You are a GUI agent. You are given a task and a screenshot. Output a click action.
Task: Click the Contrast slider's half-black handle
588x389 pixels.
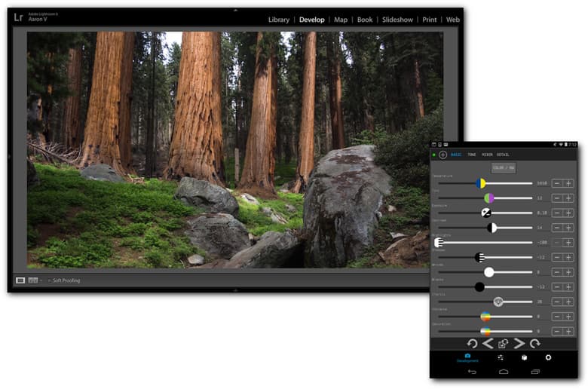(492, 228)
